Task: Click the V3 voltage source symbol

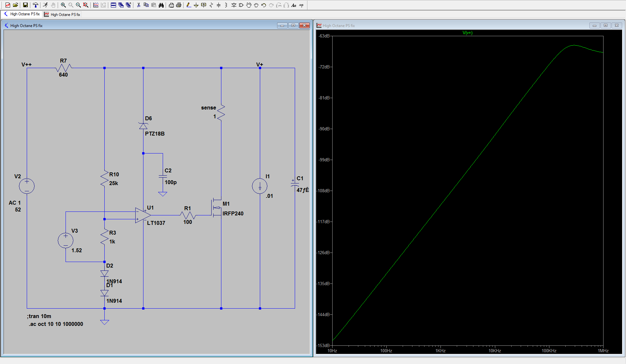Action: 66,241
